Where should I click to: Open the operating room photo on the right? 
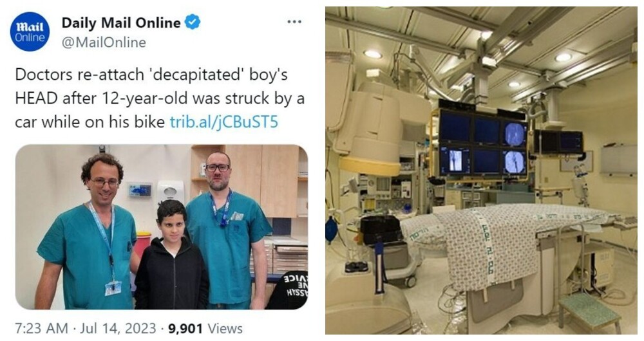pyautogui.click(x=481, y=170)
